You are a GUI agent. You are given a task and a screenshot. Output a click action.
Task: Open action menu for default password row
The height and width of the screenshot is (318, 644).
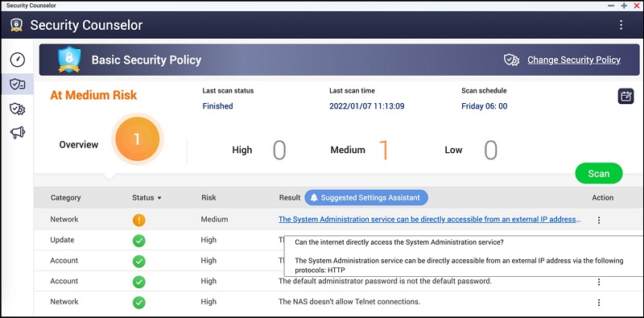(x=599, y=282)
